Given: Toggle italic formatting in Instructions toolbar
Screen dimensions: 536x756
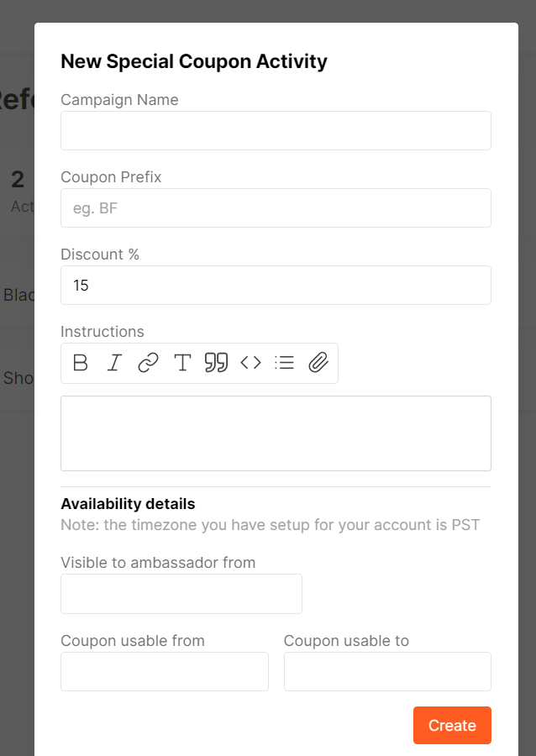Looking at the screenshot, I should [114, 363].
